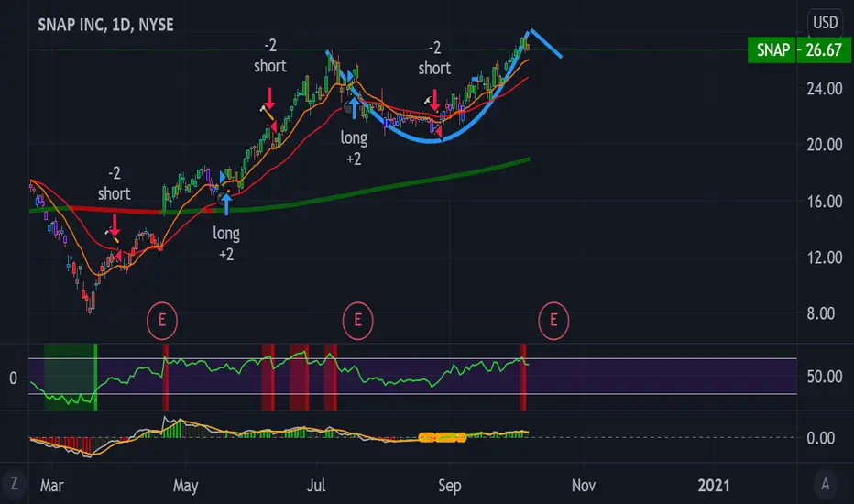Click the 50.00 RSI axis label
The height and width of the screenshot is (504, 854).
(x=824, y=377)
